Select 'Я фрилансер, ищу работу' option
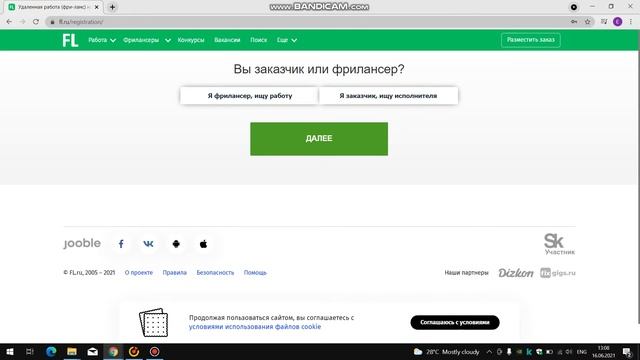The image size is (640, 360). 249,96
